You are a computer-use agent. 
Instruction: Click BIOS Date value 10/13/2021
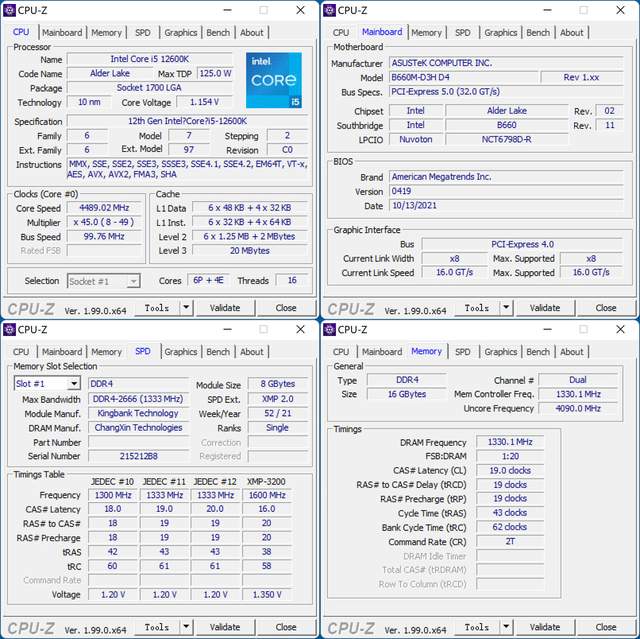tap(506, 205)
